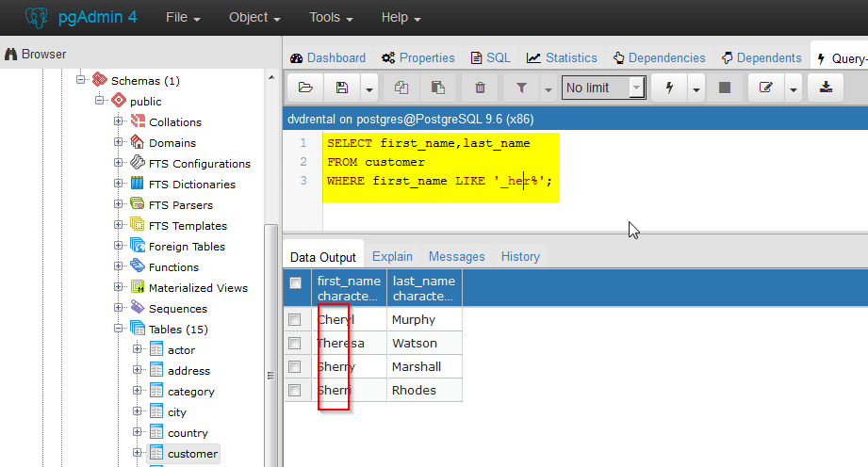Click the Paste clipboard icon

pos(438,88)
